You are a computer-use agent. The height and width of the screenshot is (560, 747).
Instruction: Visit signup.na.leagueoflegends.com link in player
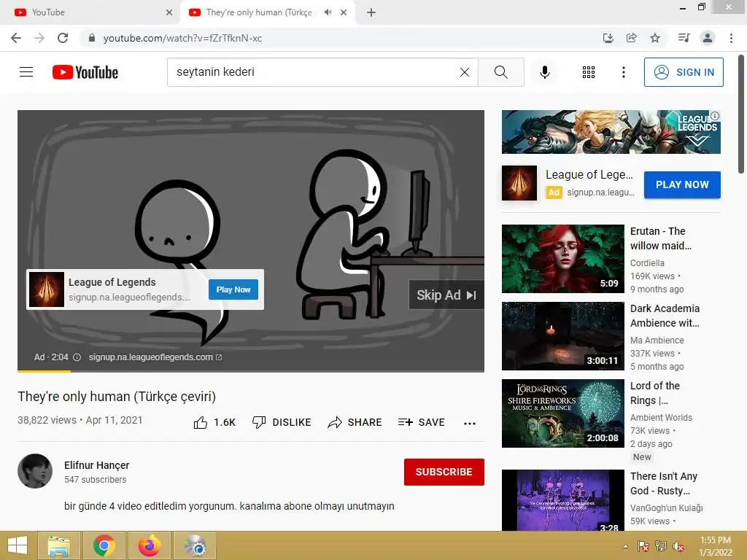pyautogui.click(x=155, y=357)
